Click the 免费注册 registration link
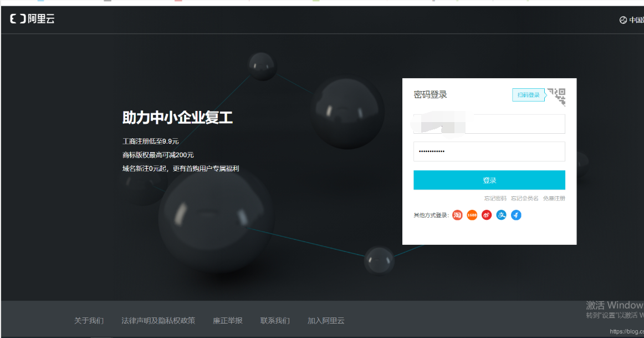 [554, 198]
